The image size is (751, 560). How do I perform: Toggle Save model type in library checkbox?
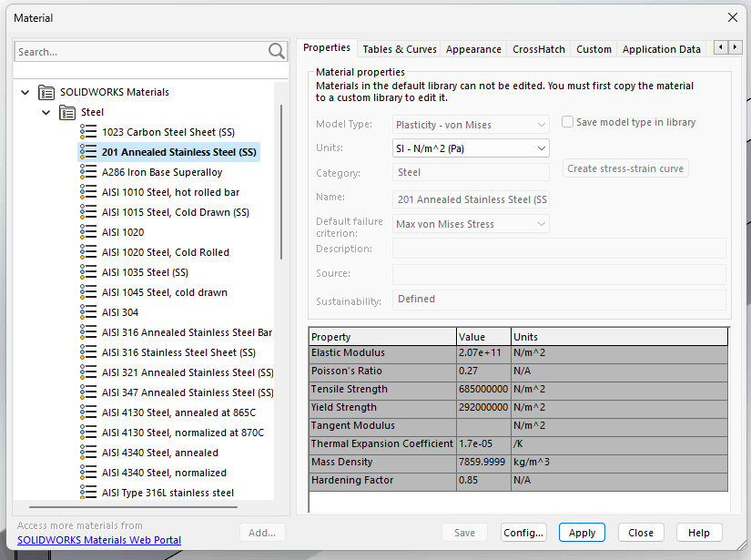[567, 122]
